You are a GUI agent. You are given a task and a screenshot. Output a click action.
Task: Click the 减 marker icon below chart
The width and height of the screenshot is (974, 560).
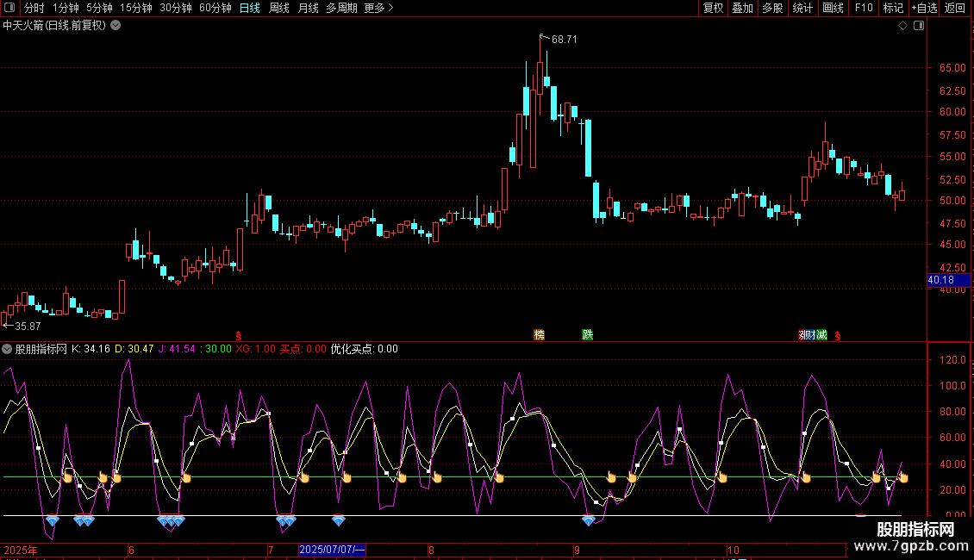coord(822,334)
